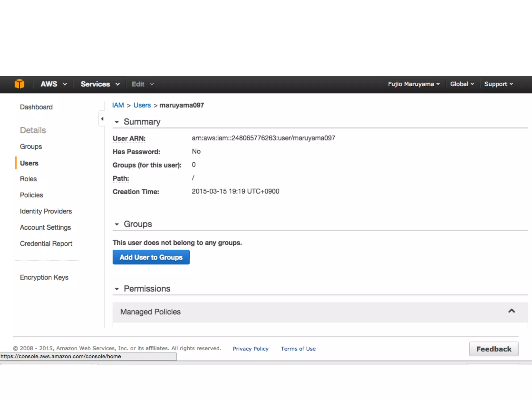The image size is (532, 399).
Task: Open the Privacy Policy link
Action: pyautogui.click(x=250, y=349)
